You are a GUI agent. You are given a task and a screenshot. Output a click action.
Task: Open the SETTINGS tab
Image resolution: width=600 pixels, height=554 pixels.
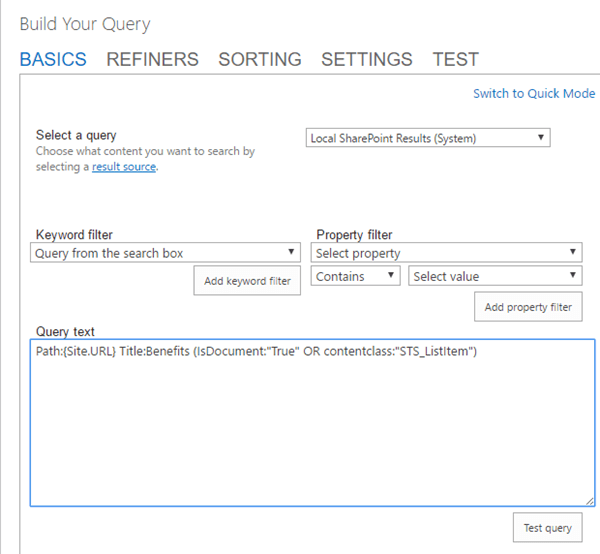click(366, 60)
